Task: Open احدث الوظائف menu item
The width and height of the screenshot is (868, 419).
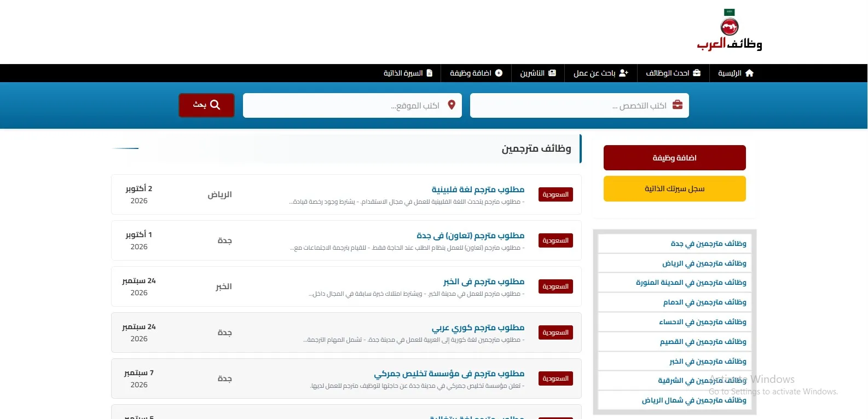Action: coord(673,73)
